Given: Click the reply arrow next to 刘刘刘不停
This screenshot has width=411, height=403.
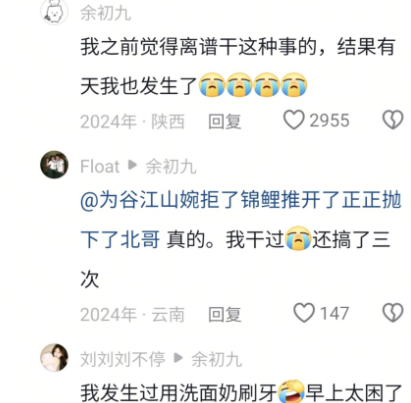Looking at the screenshot, I should [x=178, y=358].
